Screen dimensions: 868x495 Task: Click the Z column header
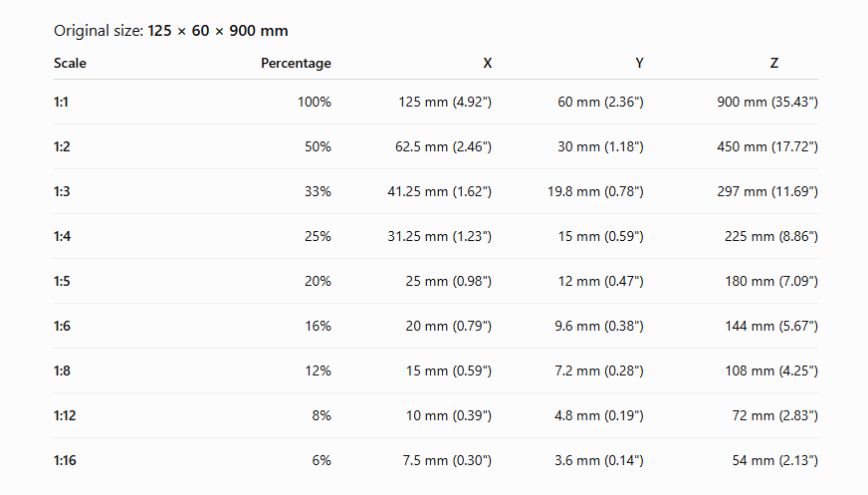click(773, 63)
